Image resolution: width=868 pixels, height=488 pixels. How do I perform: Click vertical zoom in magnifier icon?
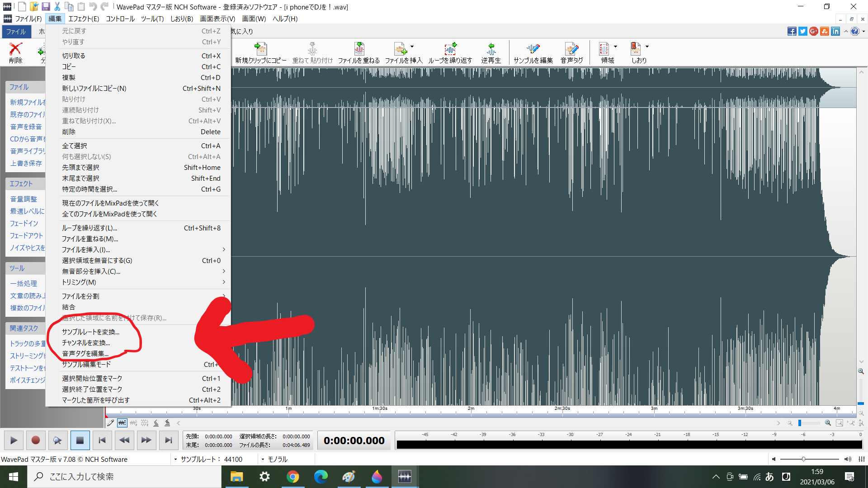pyautogui.click(x=861, y=371)
